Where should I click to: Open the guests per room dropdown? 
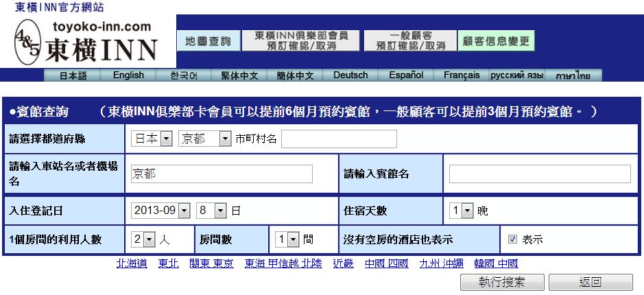tap(143, 239)
